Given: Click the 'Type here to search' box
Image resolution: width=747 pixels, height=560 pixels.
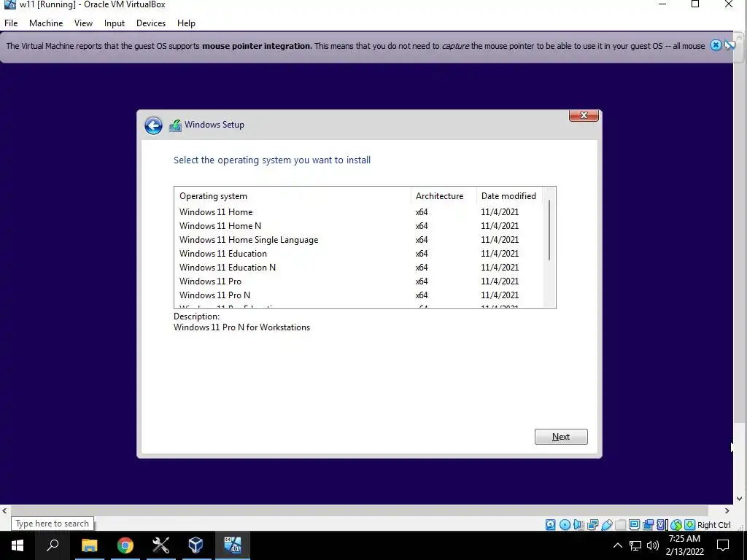Looking at the screenshot, I should (53, 524).
